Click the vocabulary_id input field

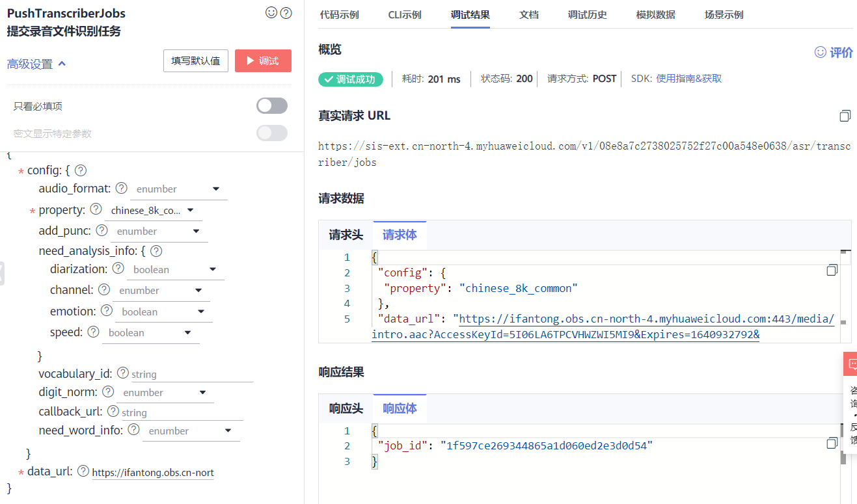191,375
